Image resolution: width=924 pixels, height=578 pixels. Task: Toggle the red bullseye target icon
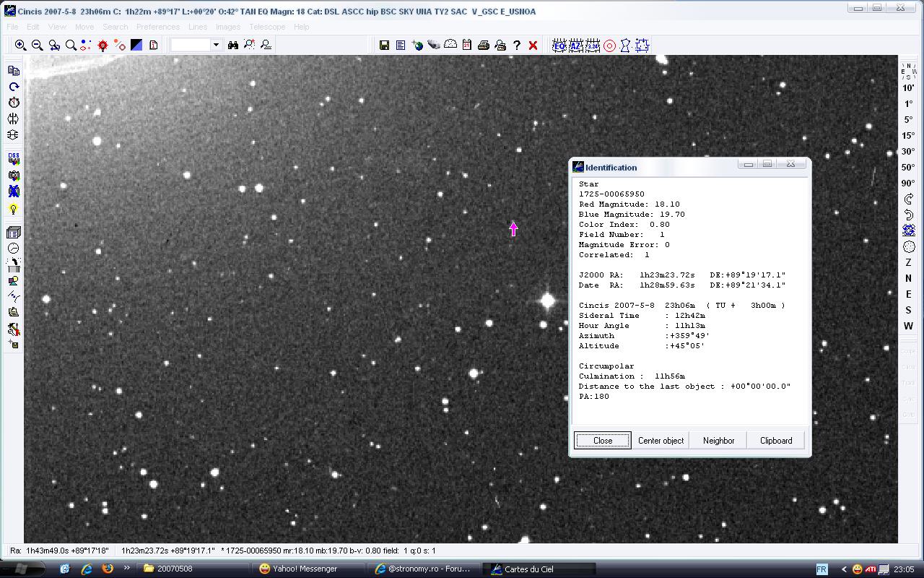pos(609,46)
